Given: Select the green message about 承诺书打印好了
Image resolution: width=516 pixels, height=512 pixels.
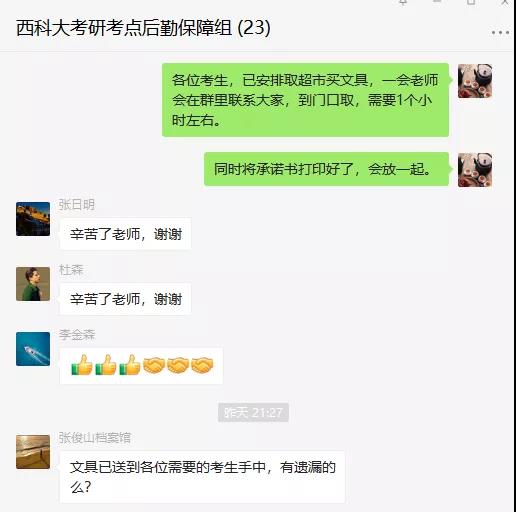Looking at the screenshot, I should [x=326, y=169].
